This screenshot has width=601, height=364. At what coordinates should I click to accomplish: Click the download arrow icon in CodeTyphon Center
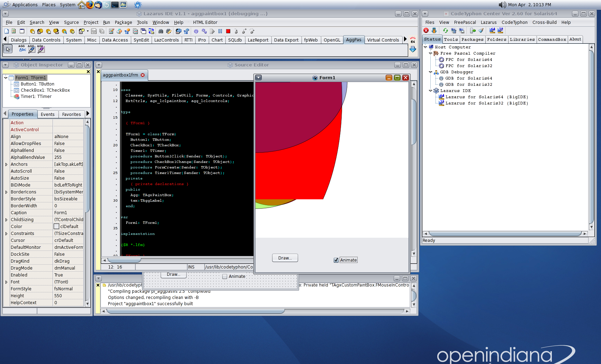[434, 30]
